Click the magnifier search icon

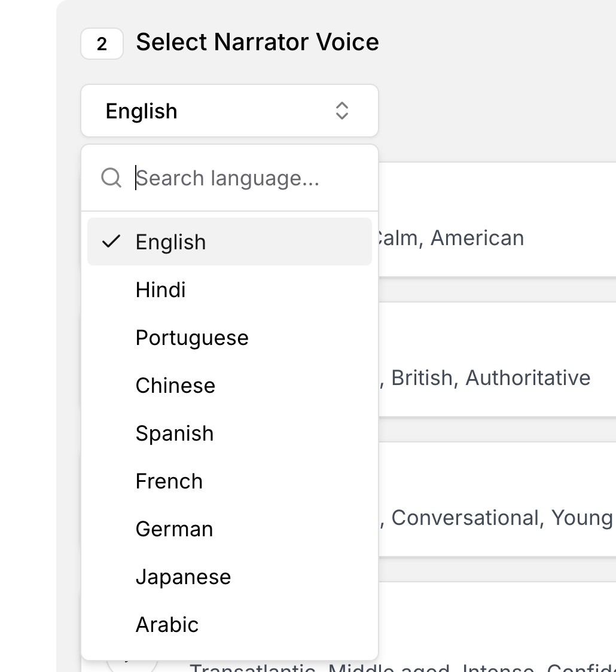pyautogui.click(x=111, y=178)
